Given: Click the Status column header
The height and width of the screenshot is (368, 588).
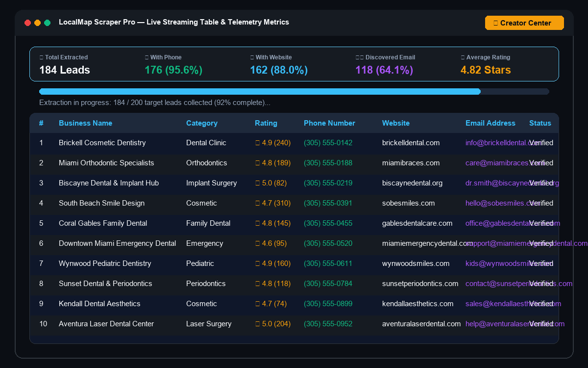Looking at the screenshot, I should tap(540, 123).
